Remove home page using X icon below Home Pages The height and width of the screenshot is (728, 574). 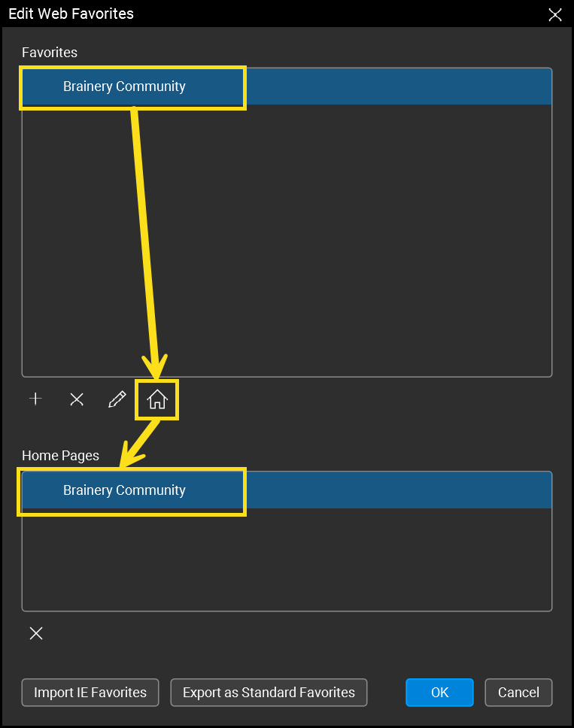pos(35,633)
